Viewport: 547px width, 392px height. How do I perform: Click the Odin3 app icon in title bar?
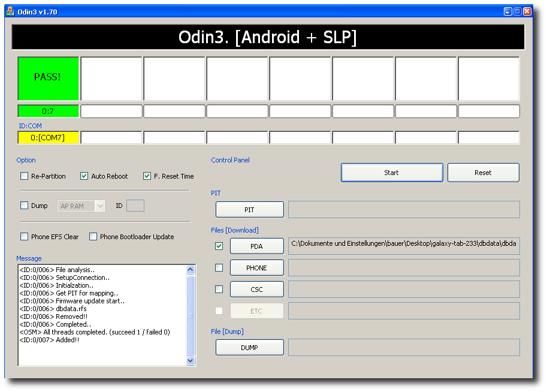click(x=10, y=11)
